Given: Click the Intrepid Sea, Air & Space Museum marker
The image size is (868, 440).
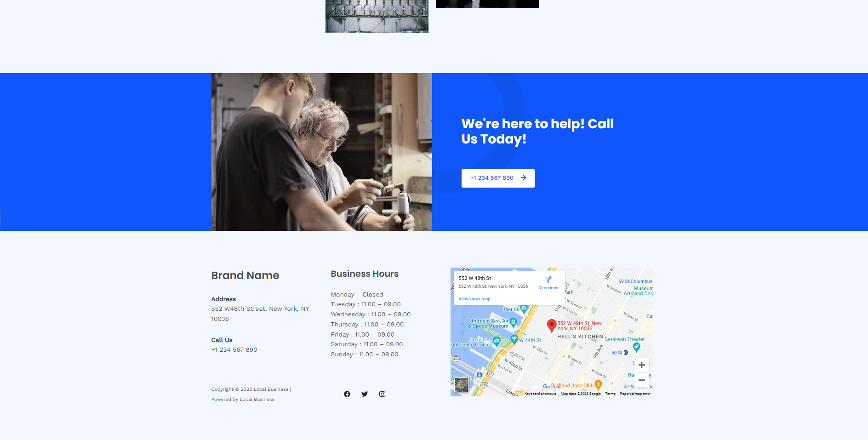Looking at the screenshot, I should (514, 322).
